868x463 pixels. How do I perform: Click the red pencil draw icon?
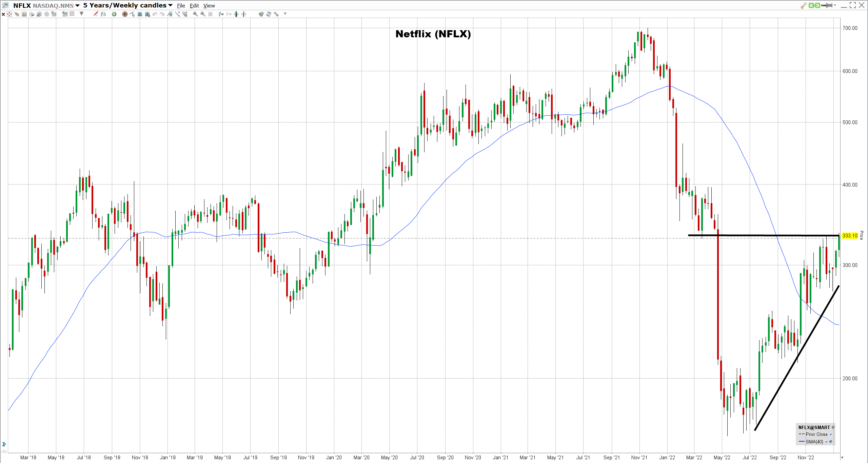click(x=96, y=14)
